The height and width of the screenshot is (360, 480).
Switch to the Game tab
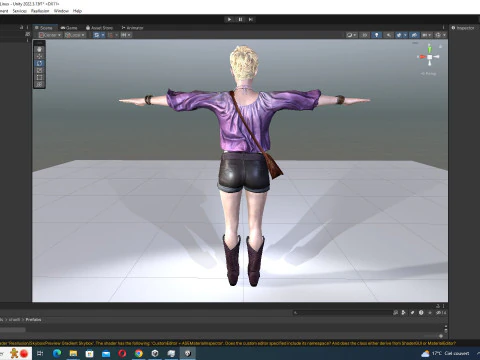[69, 28]
